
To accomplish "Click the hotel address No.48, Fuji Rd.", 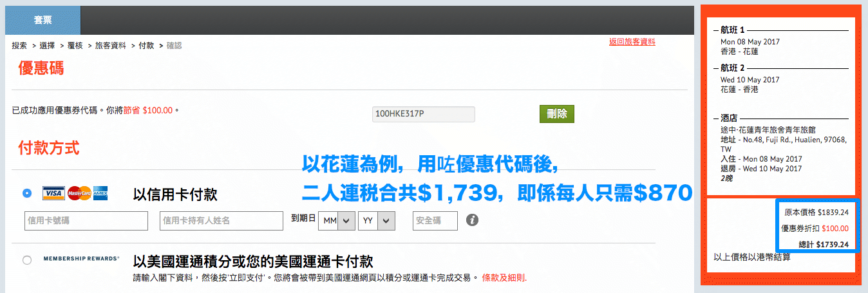I will (x=784, y=144).
